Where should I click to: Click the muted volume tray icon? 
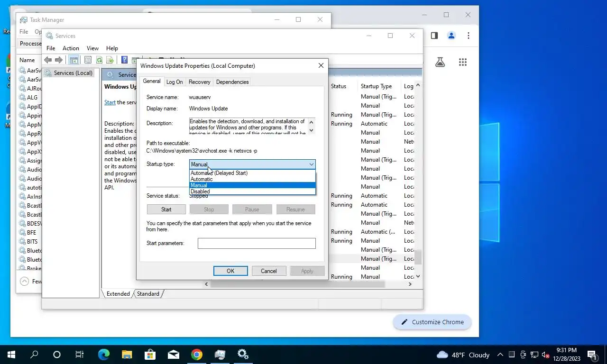click(545, 355)
